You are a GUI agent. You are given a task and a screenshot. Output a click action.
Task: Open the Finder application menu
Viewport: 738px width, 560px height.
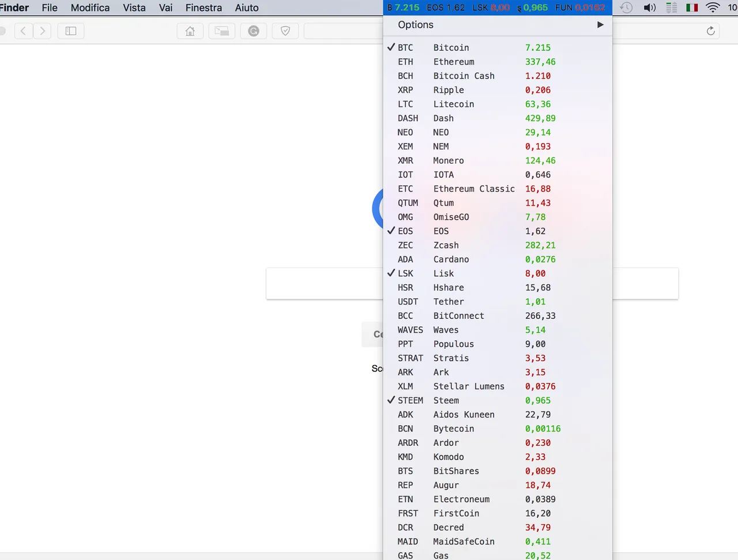tap(14, 7)
